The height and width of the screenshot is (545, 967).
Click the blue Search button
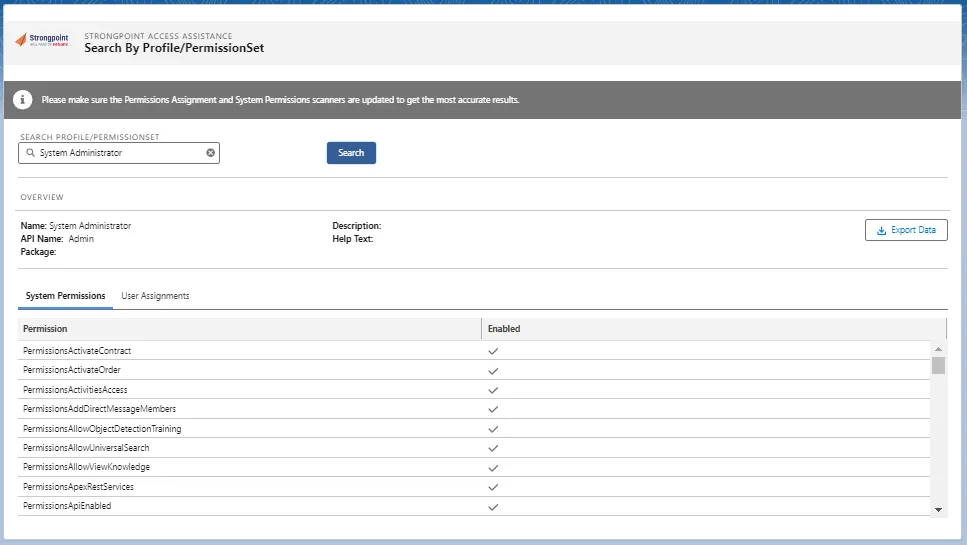pyautogui.click(x=351, y=153)
